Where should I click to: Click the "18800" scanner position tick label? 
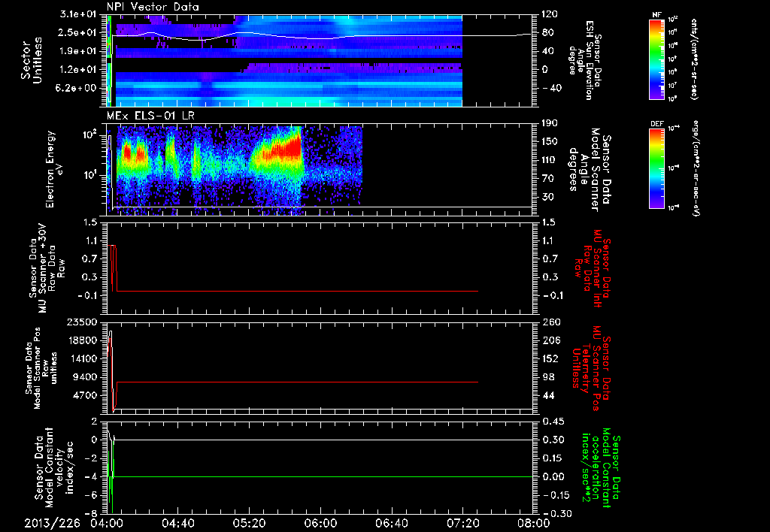(83, 340)
